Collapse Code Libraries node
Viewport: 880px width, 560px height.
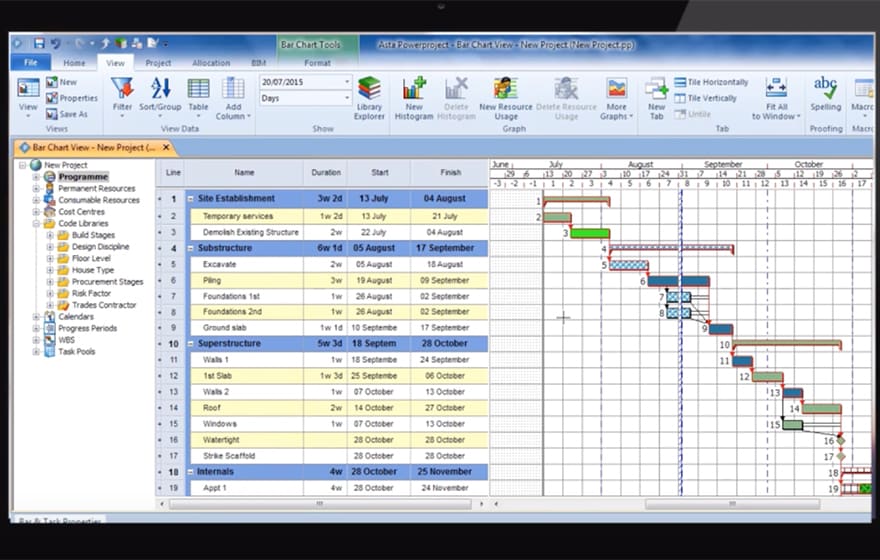point(36,223)
